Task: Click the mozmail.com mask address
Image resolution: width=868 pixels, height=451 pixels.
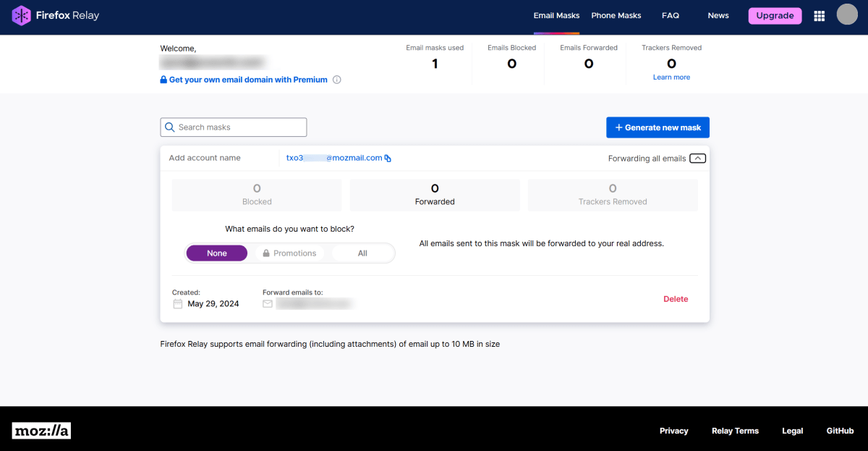Action: (334, 158)
